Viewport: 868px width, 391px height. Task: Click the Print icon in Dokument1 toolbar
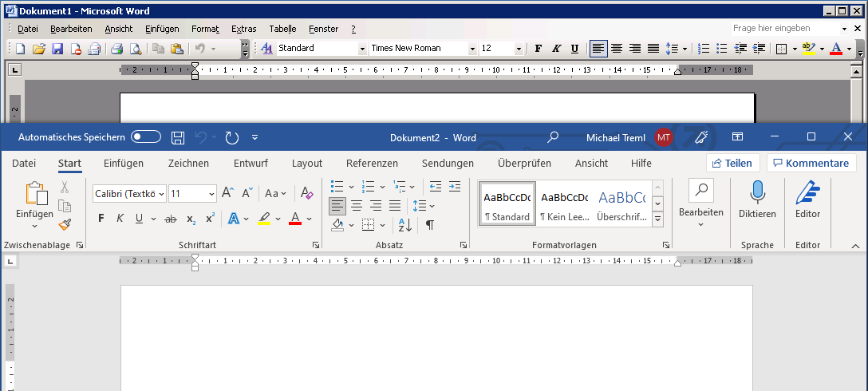(116, 49)
